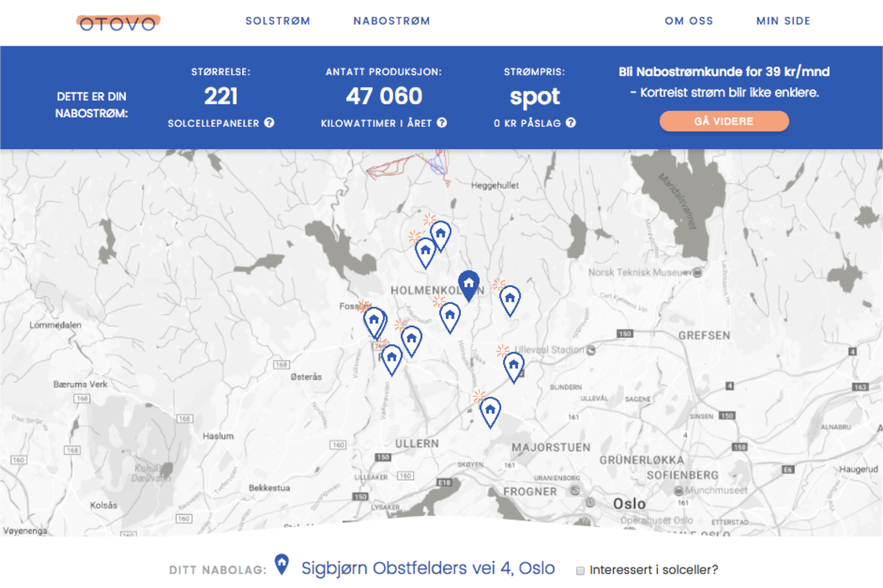Viewport: 883px width, 588px height.
Task: Show help for SOLCELLEPANELER
Action: click(x=269, y=123)
